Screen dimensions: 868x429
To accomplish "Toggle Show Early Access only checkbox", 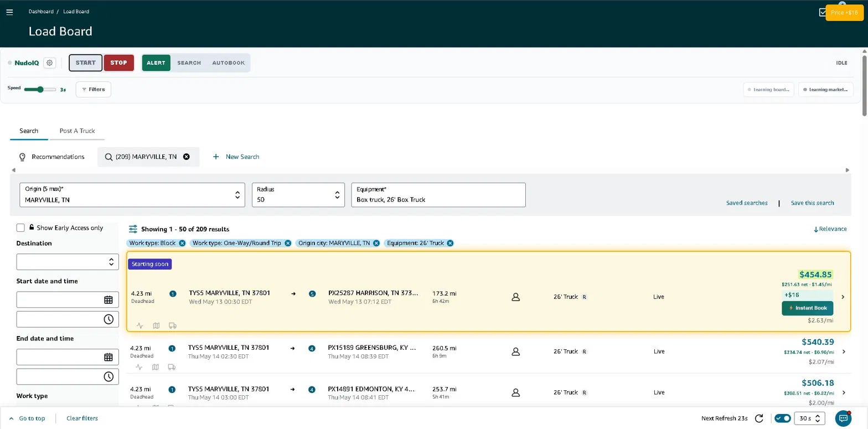I will [x=20, y=228].
